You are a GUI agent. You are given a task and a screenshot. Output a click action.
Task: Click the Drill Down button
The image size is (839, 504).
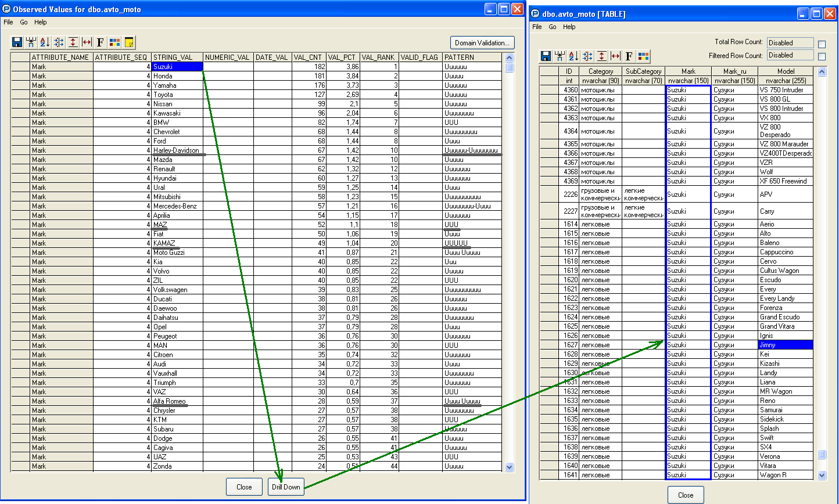[x=286, y=487]
